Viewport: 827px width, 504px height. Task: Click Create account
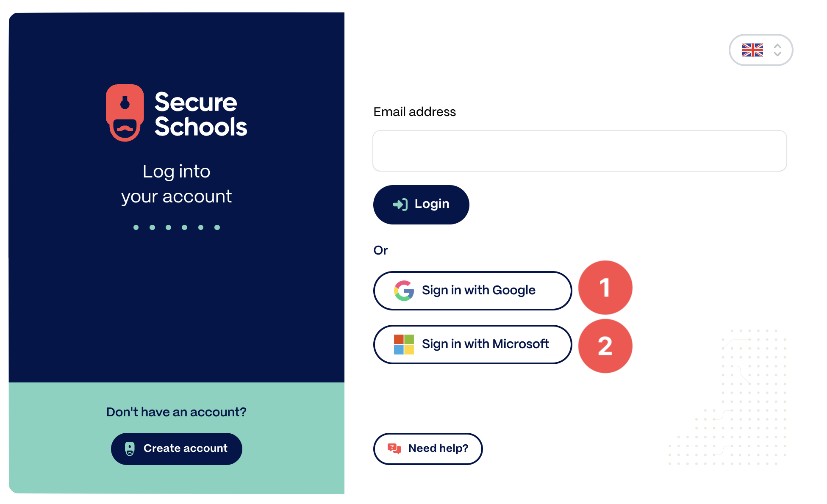click(x=176, y=449)
